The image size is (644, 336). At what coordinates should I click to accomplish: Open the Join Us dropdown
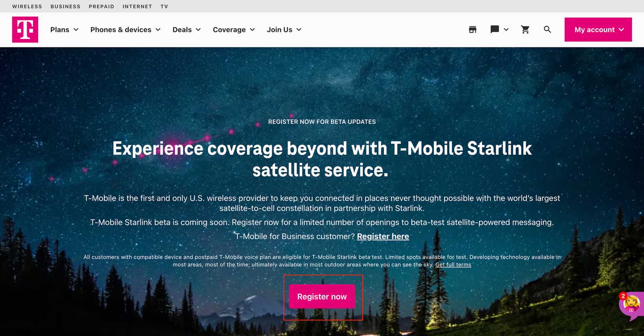284,30
